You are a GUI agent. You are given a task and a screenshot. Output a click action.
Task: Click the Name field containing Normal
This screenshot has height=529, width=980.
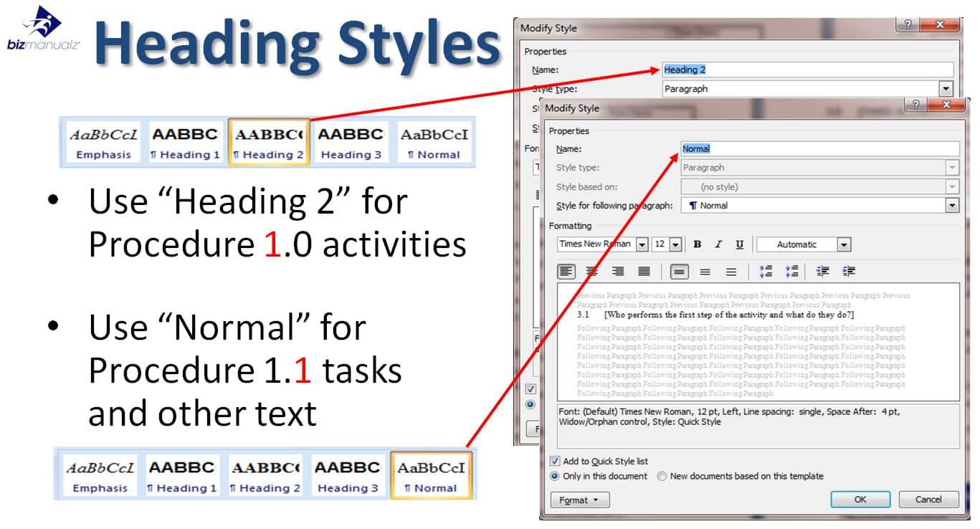point(819,149)
